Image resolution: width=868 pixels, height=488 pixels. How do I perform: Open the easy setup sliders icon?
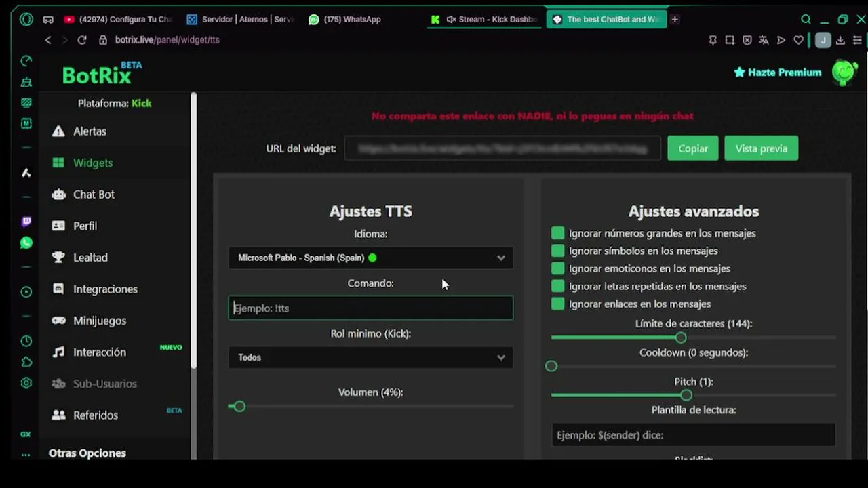[857, 41]
